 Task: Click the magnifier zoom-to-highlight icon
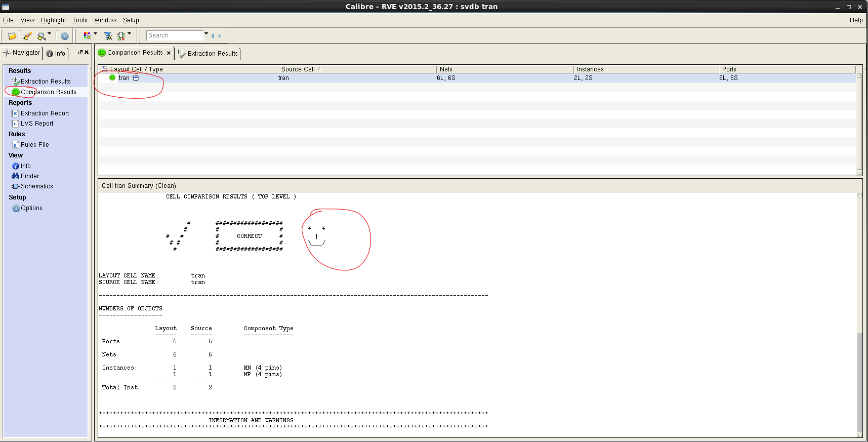coord(42,36)
